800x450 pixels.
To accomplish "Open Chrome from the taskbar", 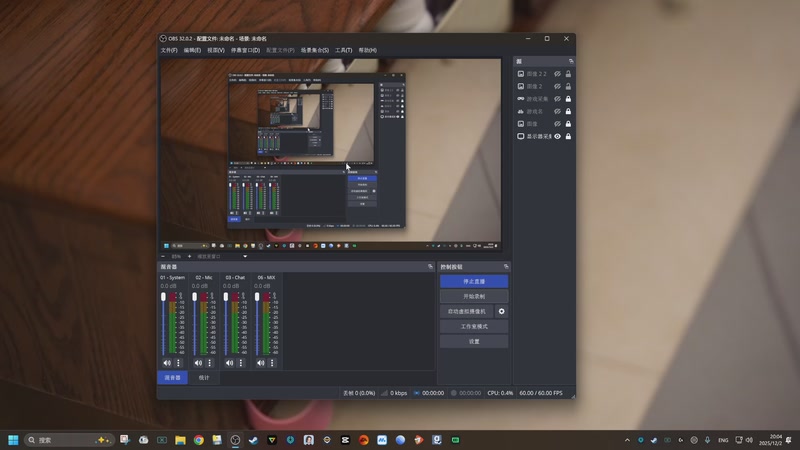I will 198,440.
